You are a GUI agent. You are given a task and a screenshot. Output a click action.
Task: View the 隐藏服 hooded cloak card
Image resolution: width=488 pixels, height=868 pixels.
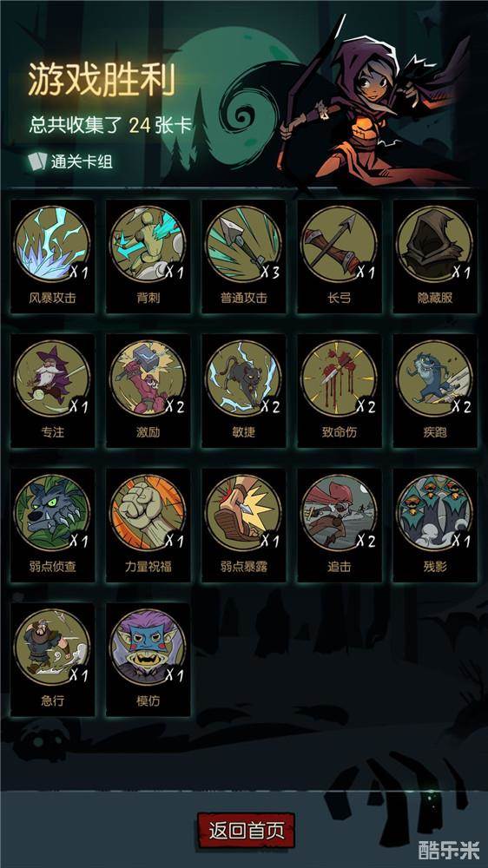point(435,256)
